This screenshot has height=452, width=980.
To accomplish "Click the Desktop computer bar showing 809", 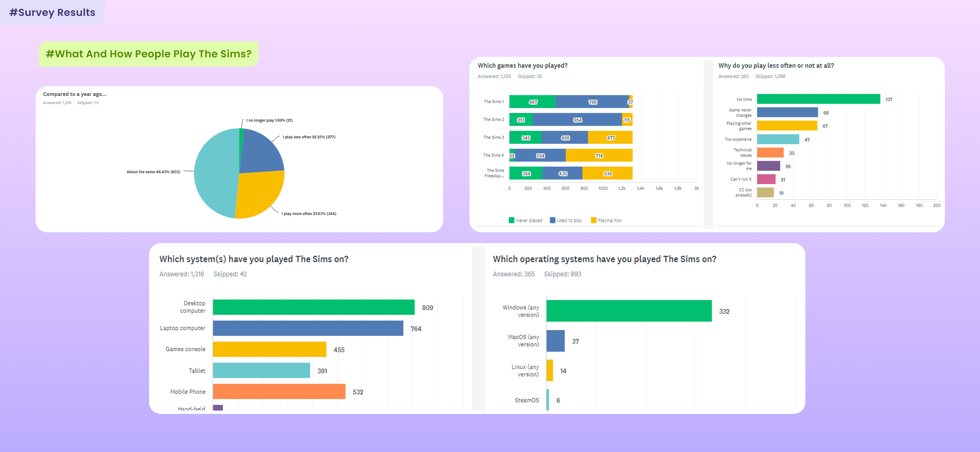I will click(313, 307).
